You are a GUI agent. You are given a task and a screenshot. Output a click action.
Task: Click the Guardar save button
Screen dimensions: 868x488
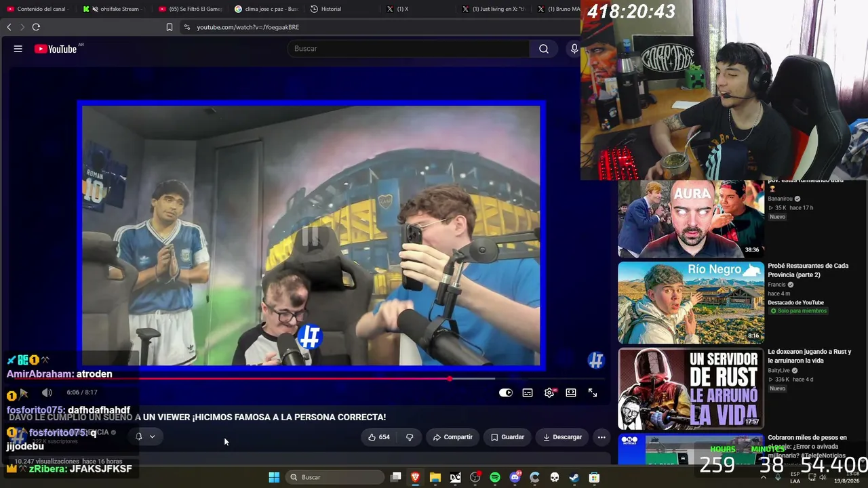(508, 437)
